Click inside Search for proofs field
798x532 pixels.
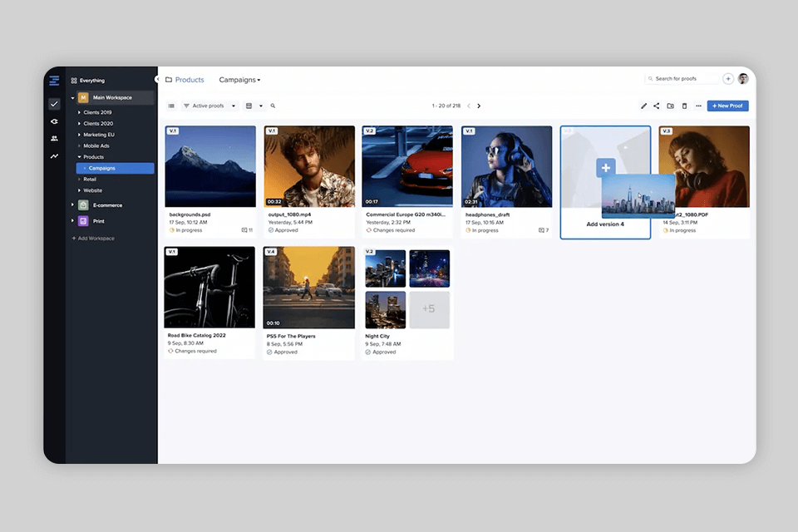pyautogui.click(x=682, y=79)
